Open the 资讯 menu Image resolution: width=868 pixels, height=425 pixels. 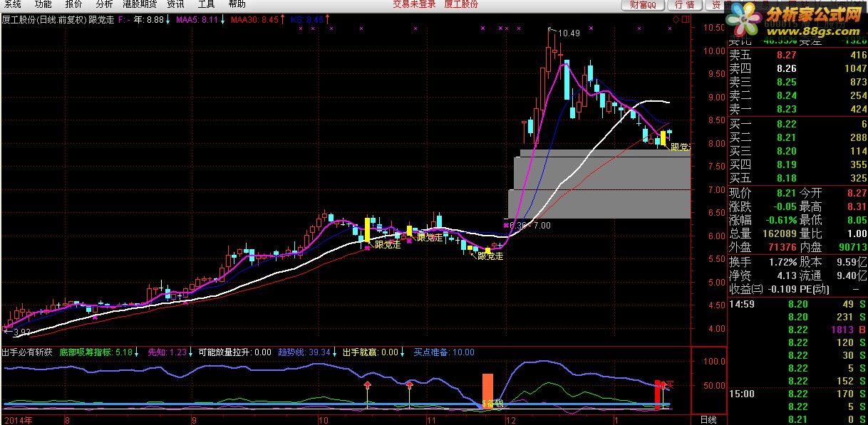175,4
